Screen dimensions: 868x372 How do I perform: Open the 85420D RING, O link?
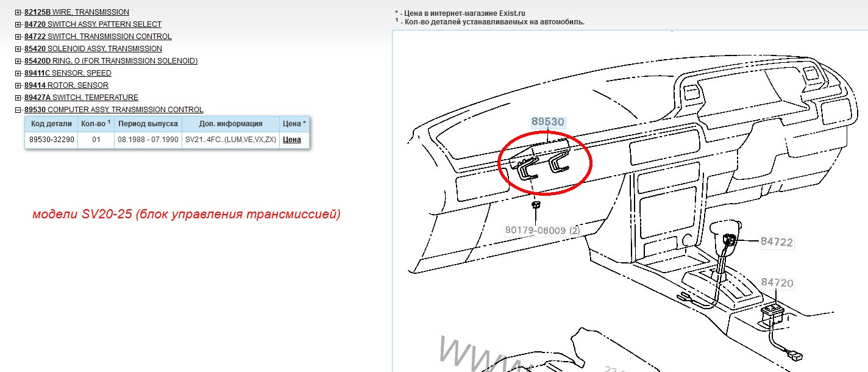click(110, 61)
